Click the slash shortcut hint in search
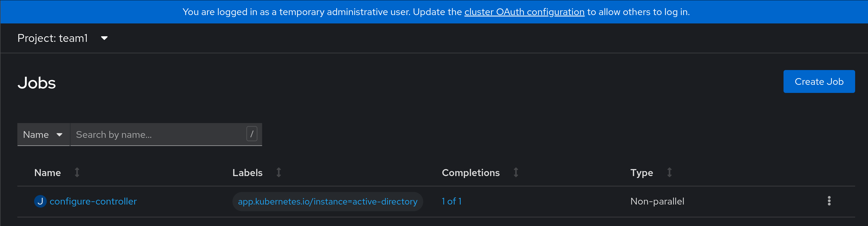The width and height of the screenshot is (868, 226). tap(252, 134)
